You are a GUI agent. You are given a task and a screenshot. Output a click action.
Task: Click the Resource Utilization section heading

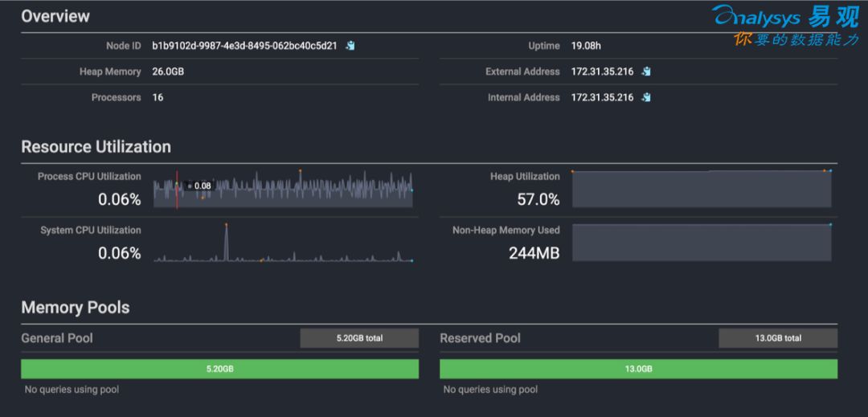coord(96,146)
